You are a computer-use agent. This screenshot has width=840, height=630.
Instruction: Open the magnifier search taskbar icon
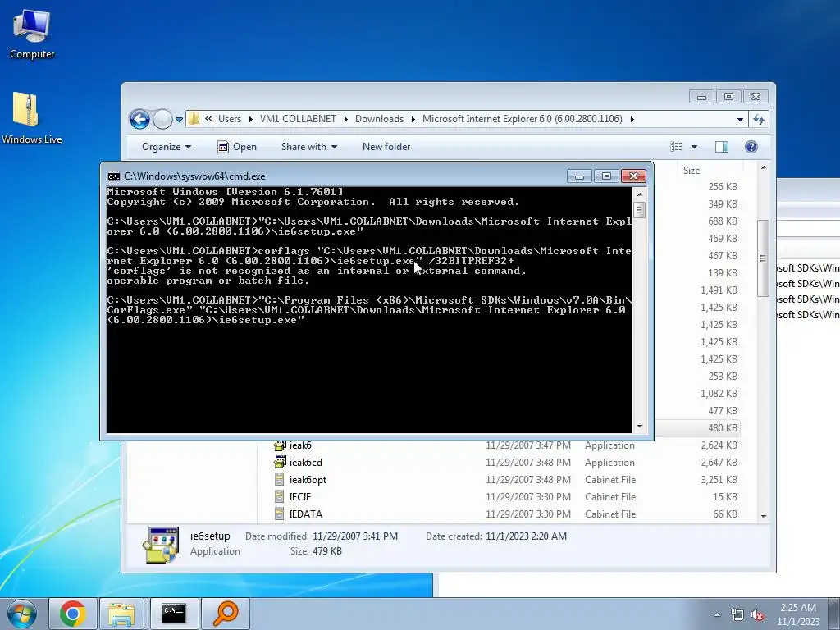(x=225, y=614)
